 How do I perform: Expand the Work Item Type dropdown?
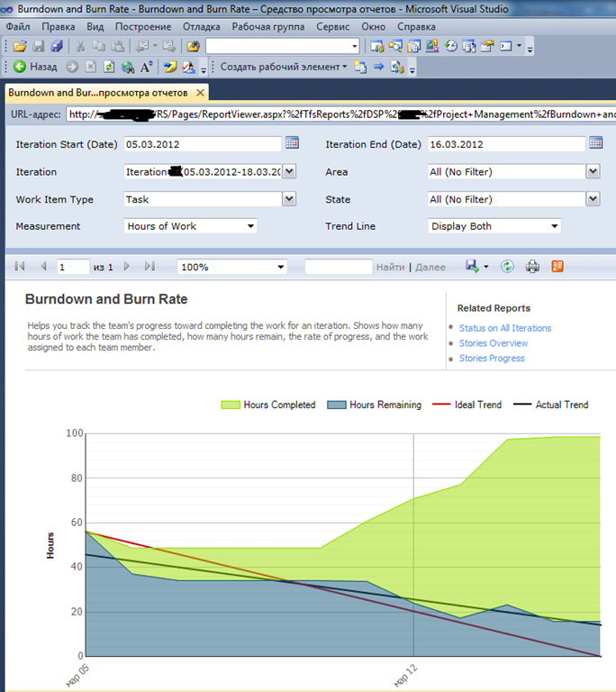click(289, 199)
